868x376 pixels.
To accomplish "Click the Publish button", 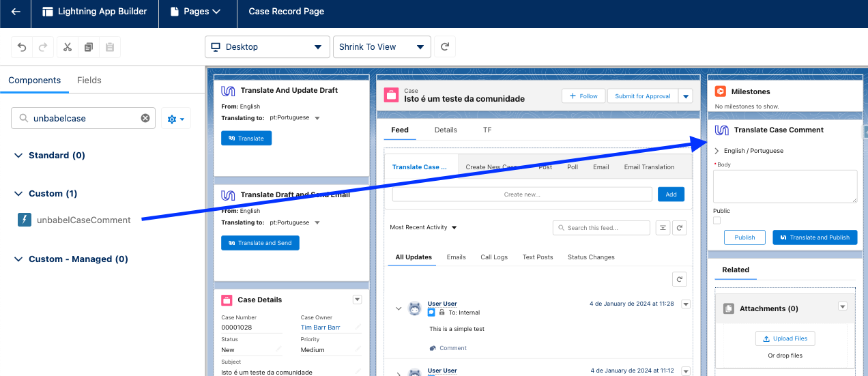I will pos(744,237).
